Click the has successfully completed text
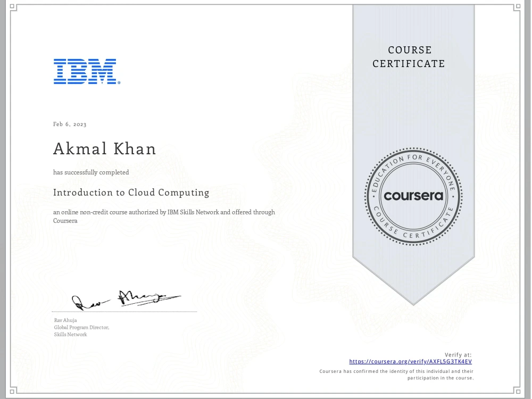 [x=90, y=172]
